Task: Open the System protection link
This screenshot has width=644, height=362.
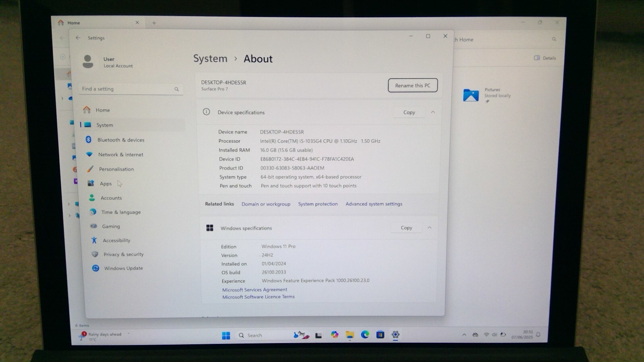Action: [x=318, y=204]
